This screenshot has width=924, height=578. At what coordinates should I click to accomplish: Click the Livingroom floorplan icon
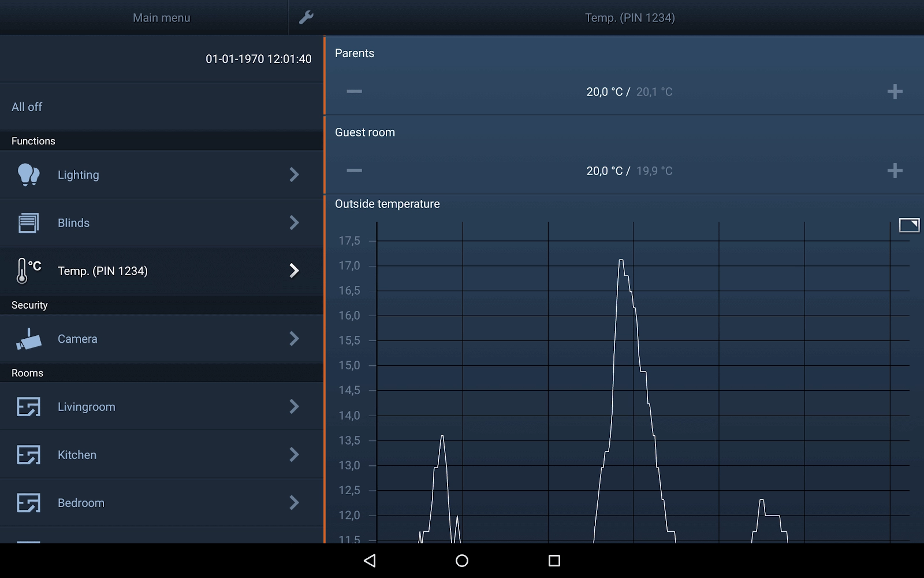(x=28, y=407)
